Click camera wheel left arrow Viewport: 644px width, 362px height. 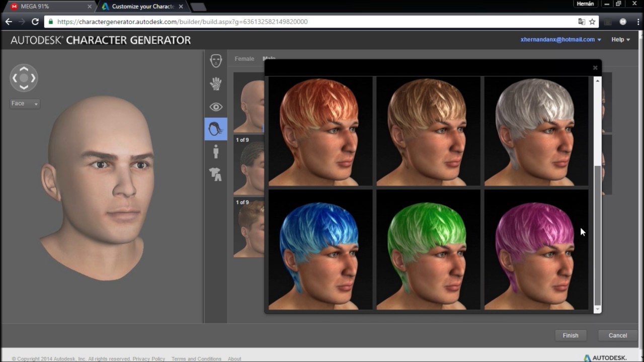pyautogui.click(x=15, y=78)
